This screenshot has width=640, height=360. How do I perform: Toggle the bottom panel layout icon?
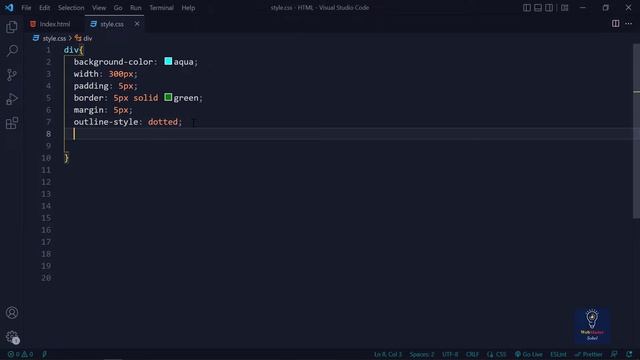[x=538, y=8]
